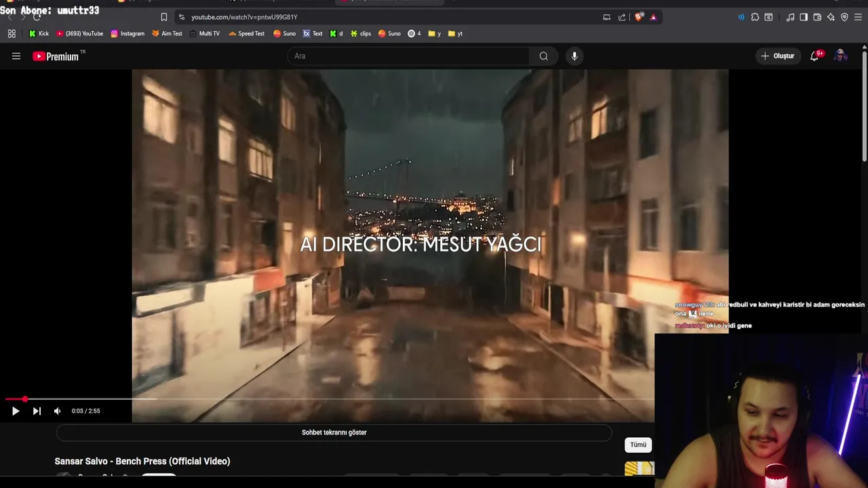This screenshot has height=488, width=868.
Task: Select the Tümü filter chip
Action: pyautogui.click(x=638, y=445)
